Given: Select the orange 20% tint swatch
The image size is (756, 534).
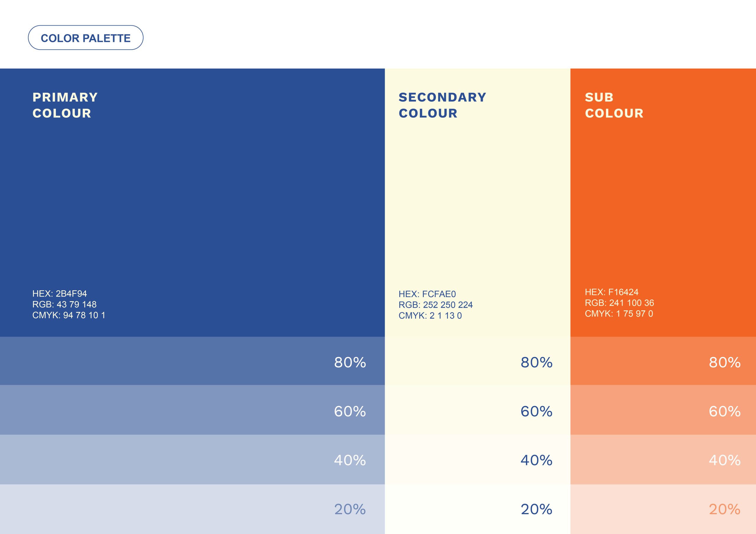Looking at the screenshot, I should point(663,509).
